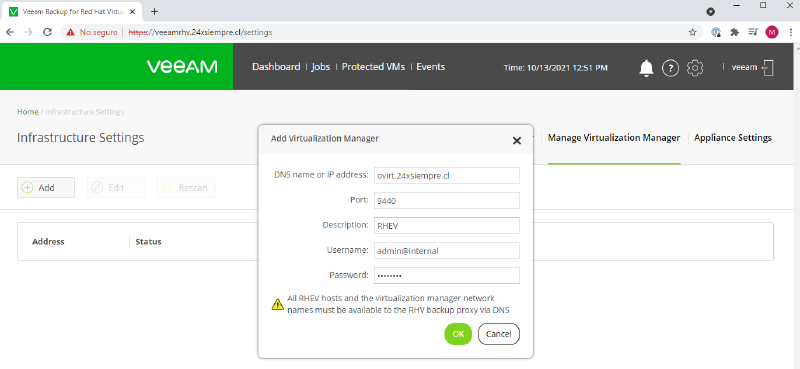Image resolution: width=800 pixels, height=369 pixels.
Task: Click the Address column header
Action: tap(48, 242)
